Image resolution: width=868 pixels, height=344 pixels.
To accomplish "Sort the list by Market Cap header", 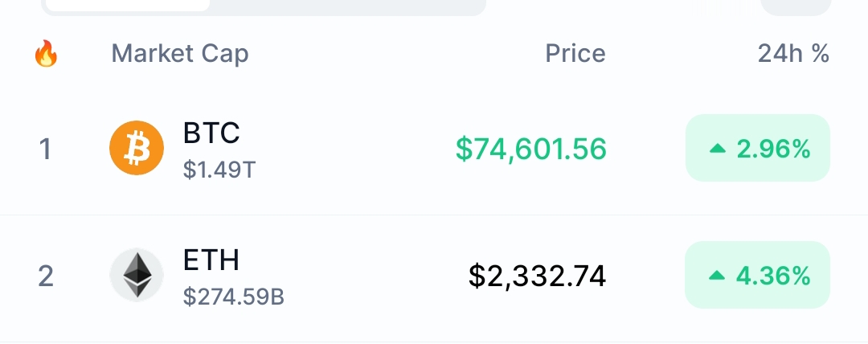I will 180,54.
